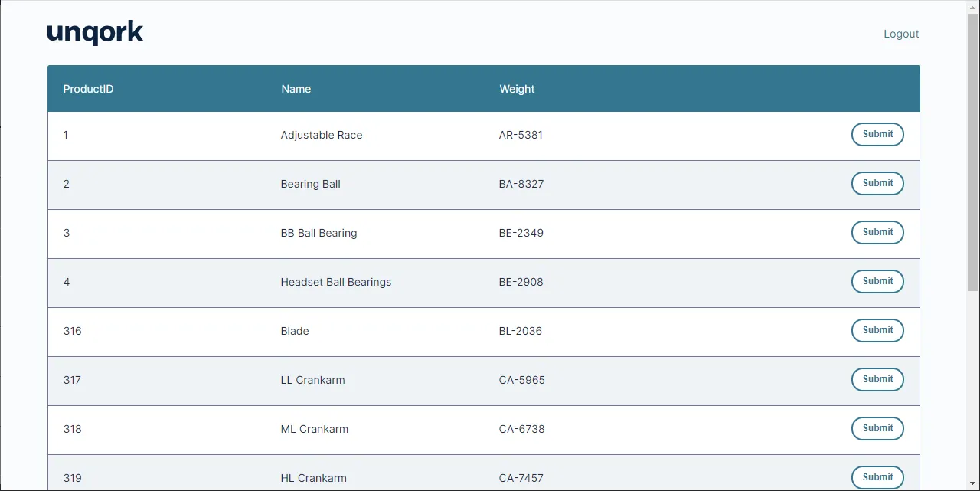Submit the Adjustable Race row
Viewport: 980px width, 491px height.
(x=877, y=134)
